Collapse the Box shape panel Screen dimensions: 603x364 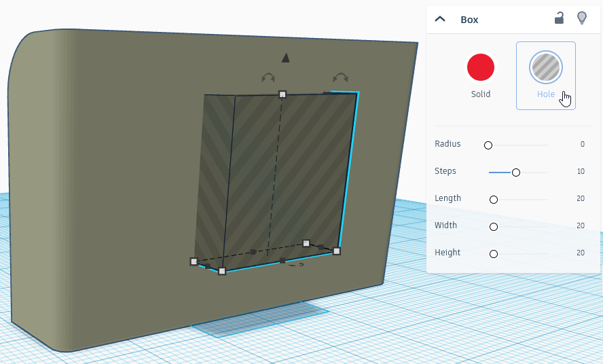[440, 19]
